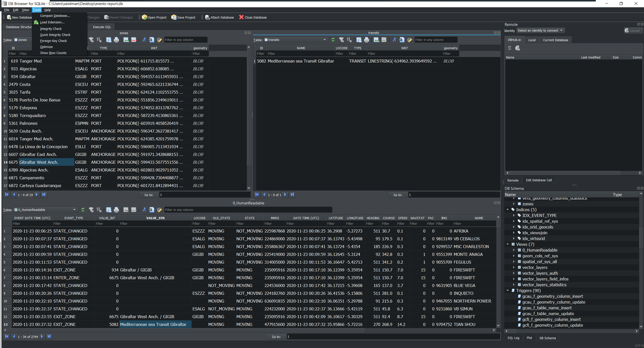The width and height of the screenshot is (644, 348).
Task: Click find-in-cells icon in transits toolbar
Action: tap(402, 40)
